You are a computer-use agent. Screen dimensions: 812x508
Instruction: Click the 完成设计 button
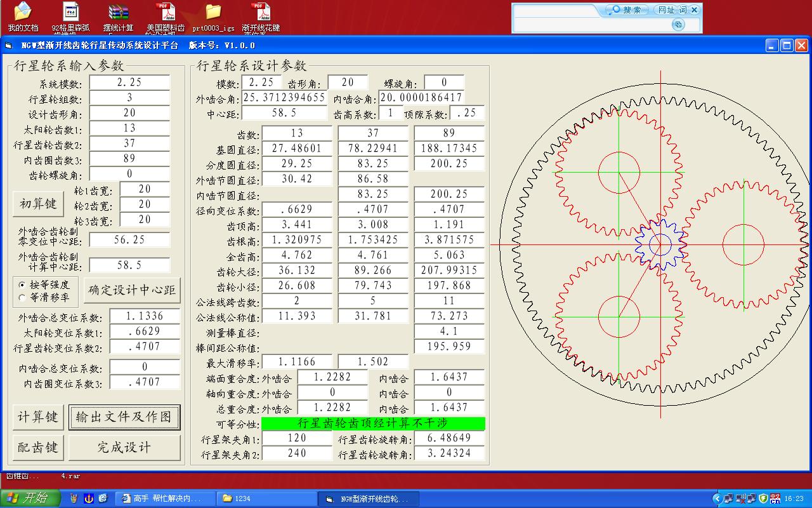tap(124, 448)
